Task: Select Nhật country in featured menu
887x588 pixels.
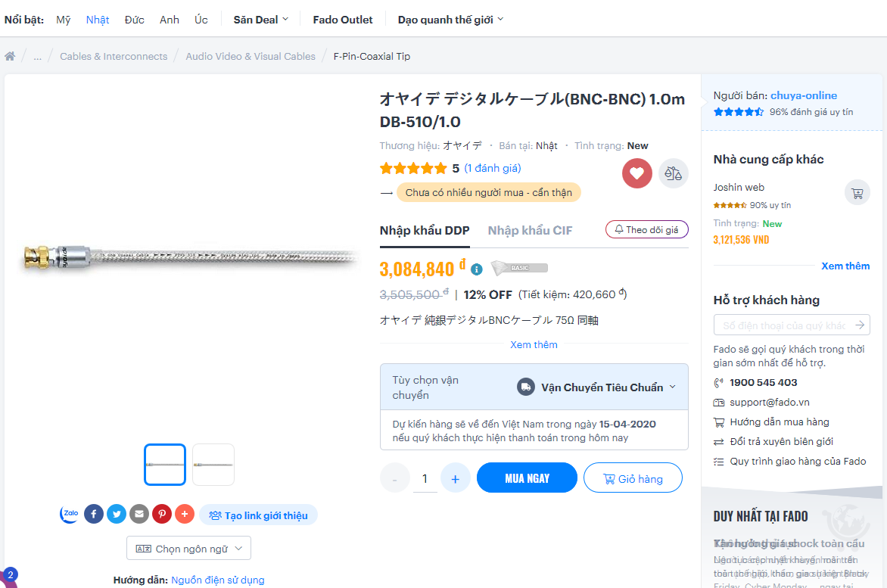Action: click(98, 20)
